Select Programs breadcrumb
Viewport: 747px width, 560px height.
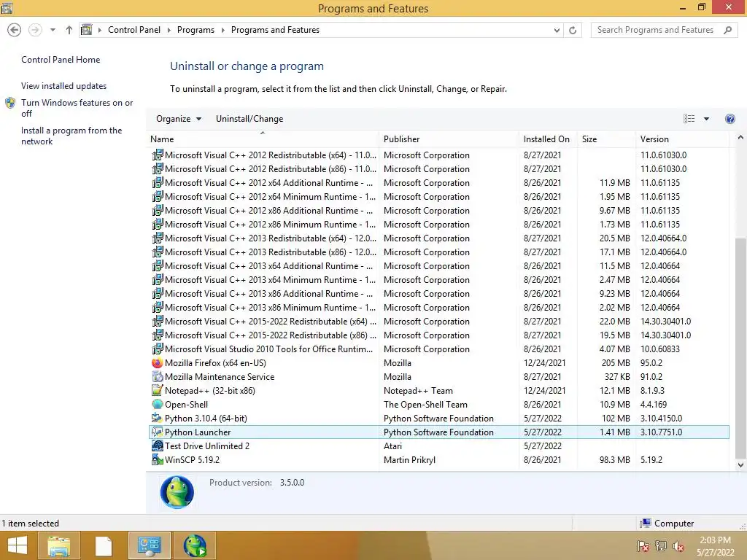click(x=196, y=29)
